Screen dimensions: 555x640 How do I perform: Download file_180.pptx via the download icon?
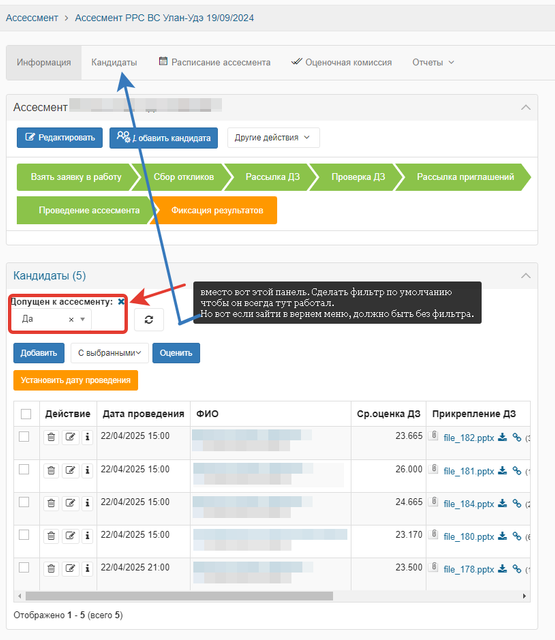pyautogui.click(x=503, y=536)
